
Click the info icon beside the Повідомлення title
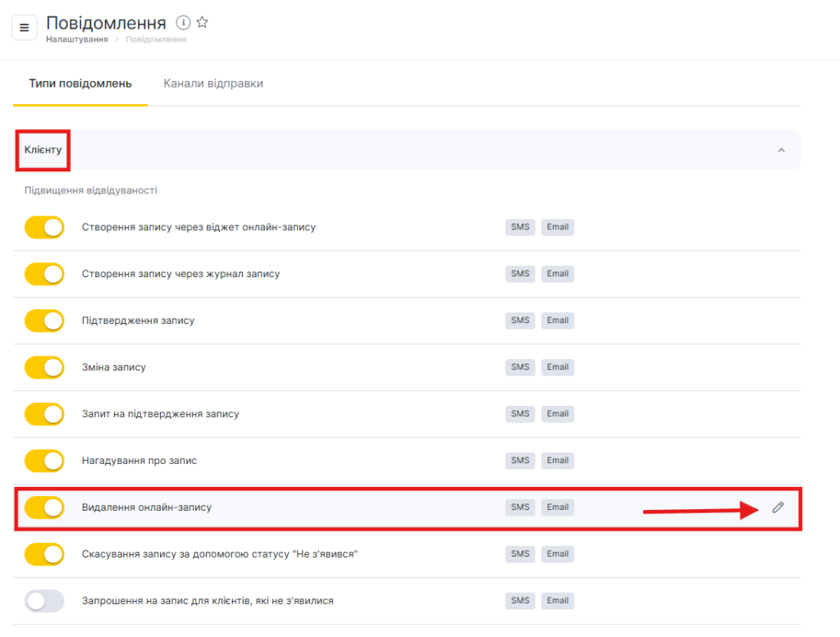coord(184,23)
